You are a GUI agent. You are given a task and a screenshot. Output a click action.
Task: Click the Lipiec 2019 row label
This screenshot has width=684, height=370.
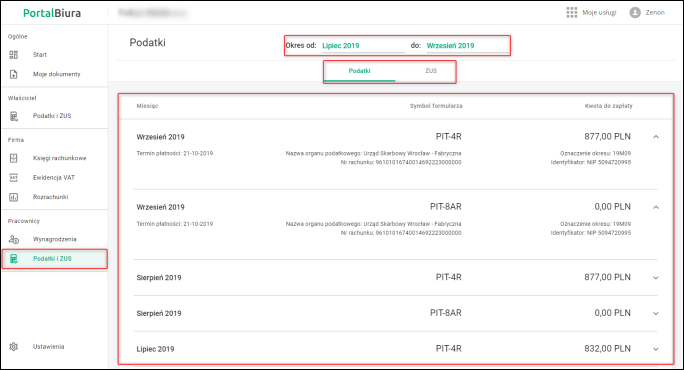[155, 349]
